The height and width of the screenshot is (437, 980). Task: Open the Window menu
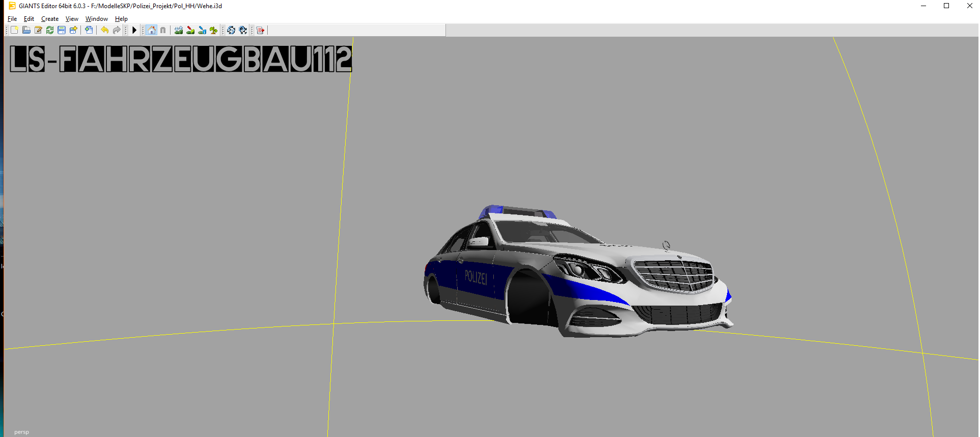pos(97,19)
